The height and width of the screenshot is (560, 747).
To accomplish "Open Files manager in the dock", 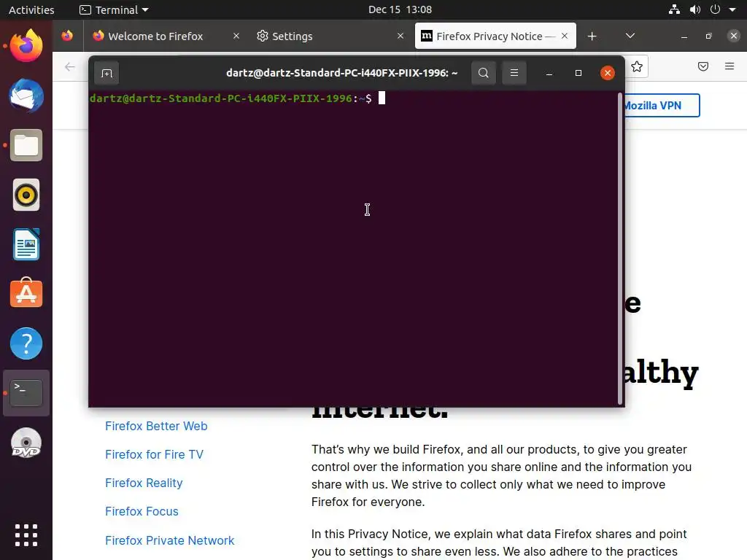I will (26, 145).
